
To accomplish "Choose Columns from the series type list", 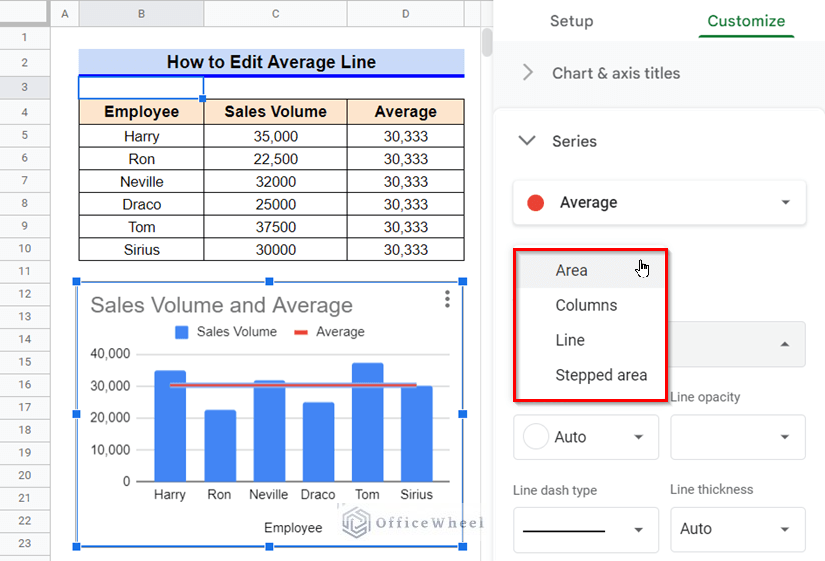I will [591, 305].
